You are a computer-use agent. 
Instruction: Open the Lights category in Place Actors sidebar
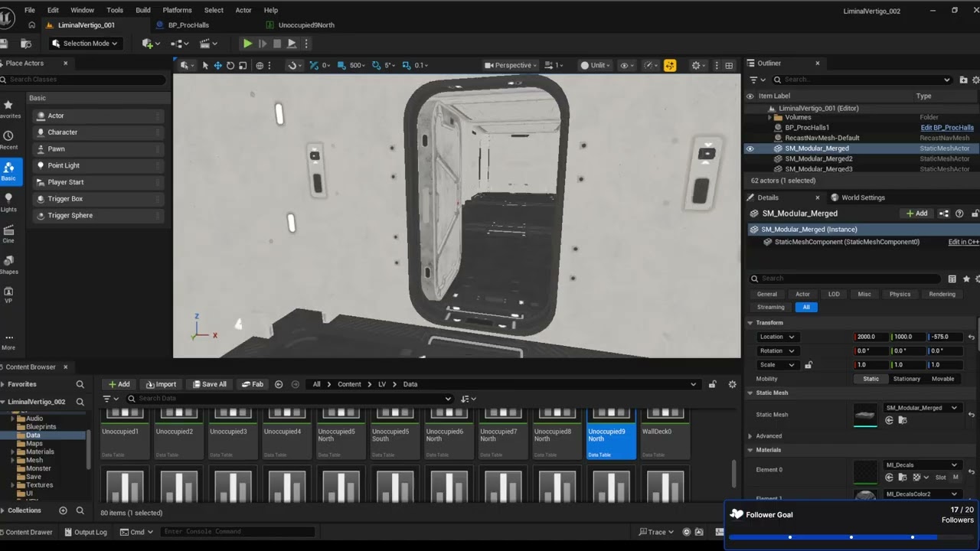(x=8, y=202)
